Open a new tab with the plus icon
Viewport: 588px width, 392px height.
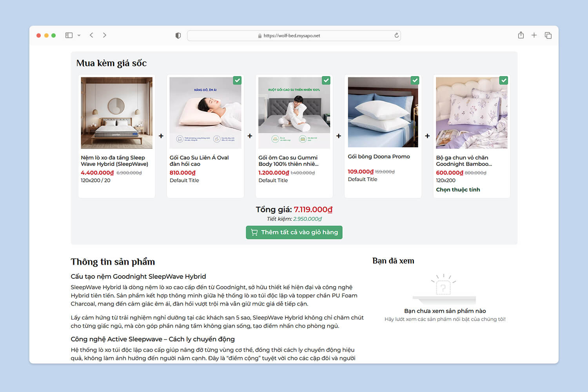[x=534, y=35]
